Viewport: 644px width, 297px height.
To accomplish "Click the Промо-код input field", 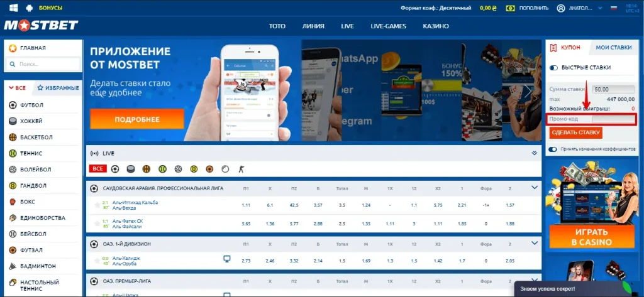I will click(x=614, y=119).
